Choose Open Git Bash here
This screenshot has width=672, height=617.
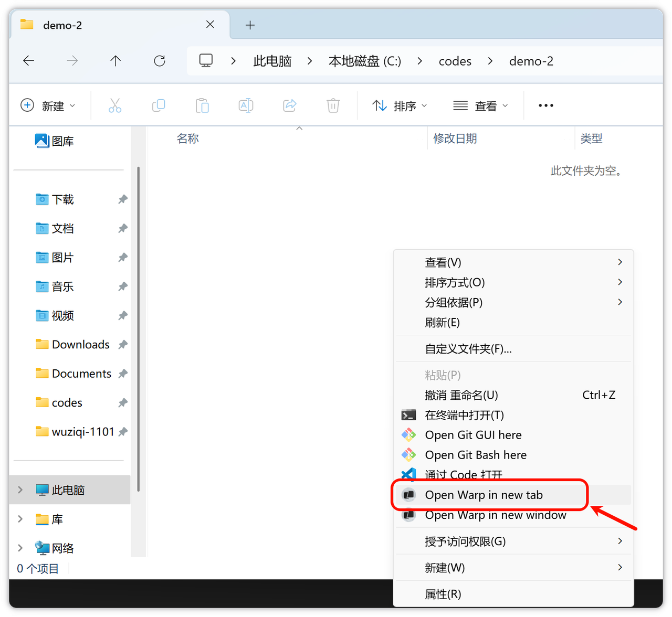click(475, 455)
